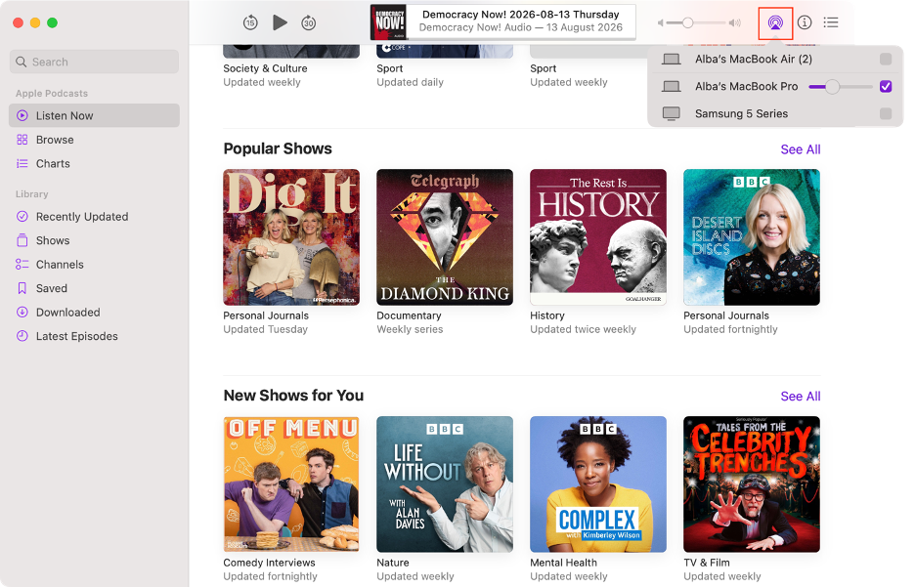Open the Complex podcast artwork

[x=598, y=484]
